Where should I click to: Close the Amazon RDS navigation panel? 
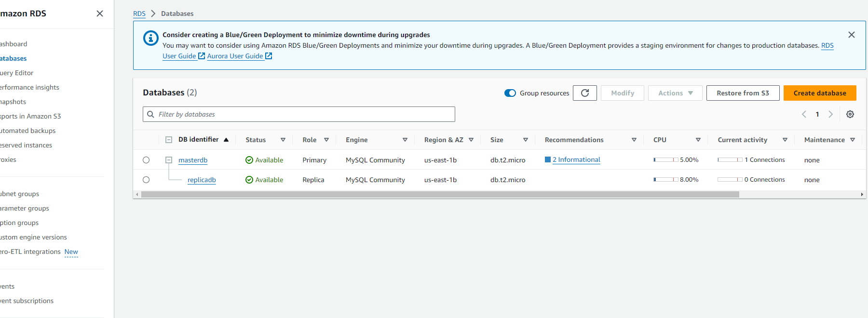coord(100,13)
